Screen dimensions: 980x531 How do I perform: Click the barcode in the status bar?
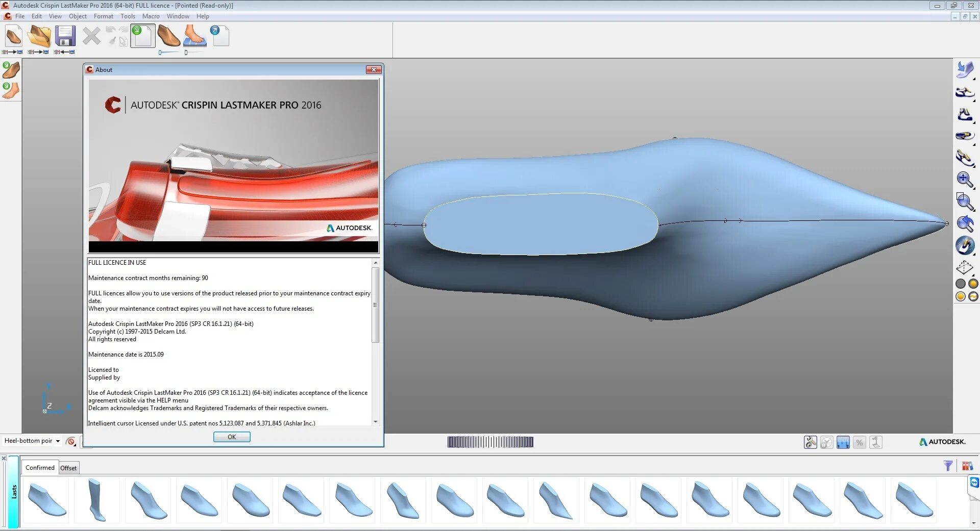[490, 442]
